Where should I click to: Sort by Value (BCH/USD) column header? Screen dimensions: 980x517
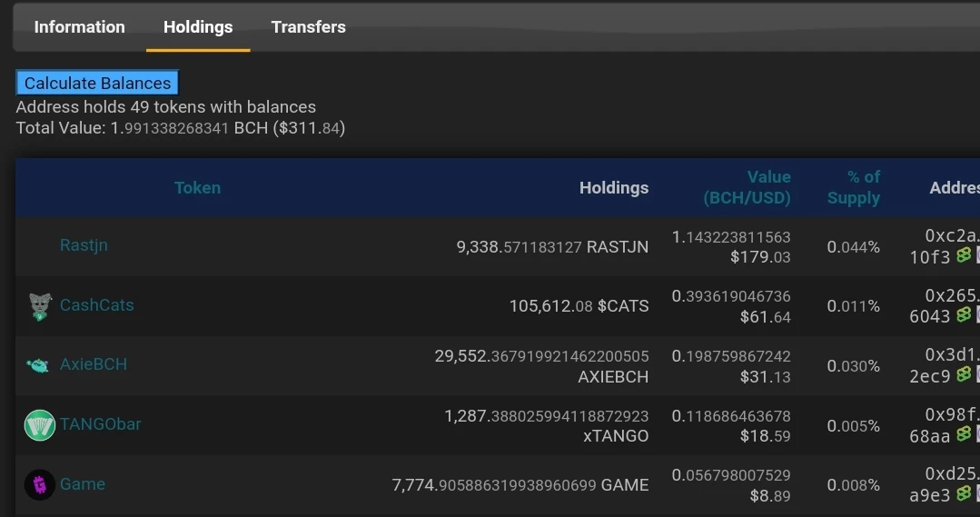747,187
